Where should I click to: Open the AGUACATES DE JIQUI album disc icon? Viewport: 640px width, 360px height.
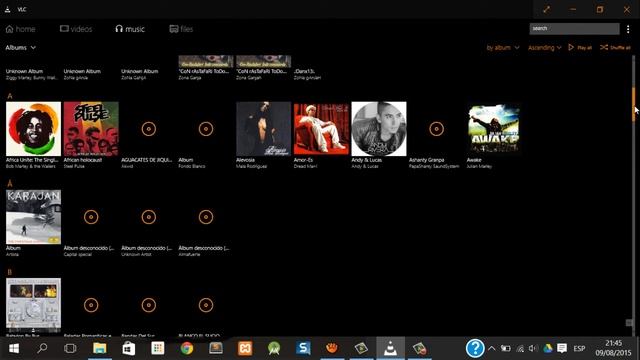pyautogui.click(x=149, y=129)
